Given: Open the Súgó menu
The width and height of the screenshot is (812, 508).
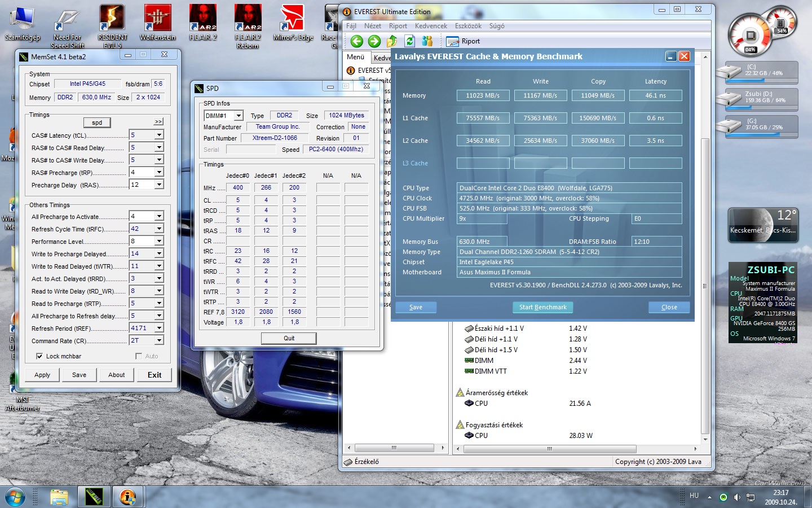Looking at the screenshot, I should click(x=497, y=26).
